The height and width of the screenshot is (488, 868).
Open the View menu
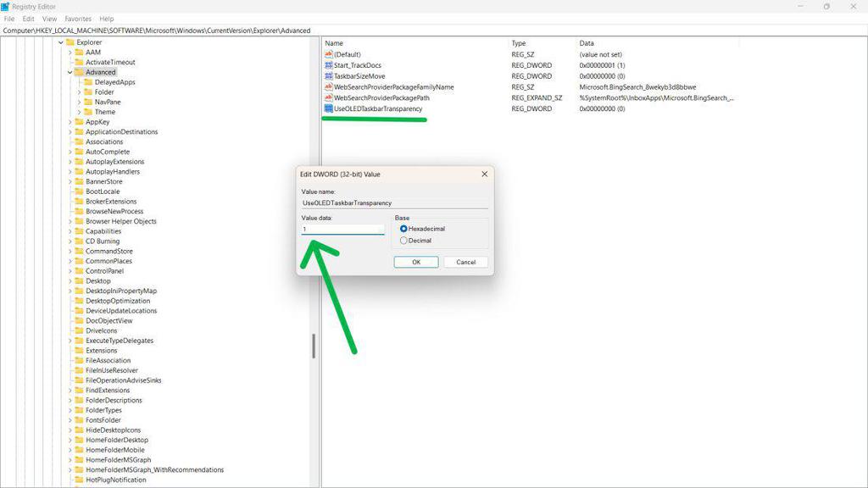[49, 18]
